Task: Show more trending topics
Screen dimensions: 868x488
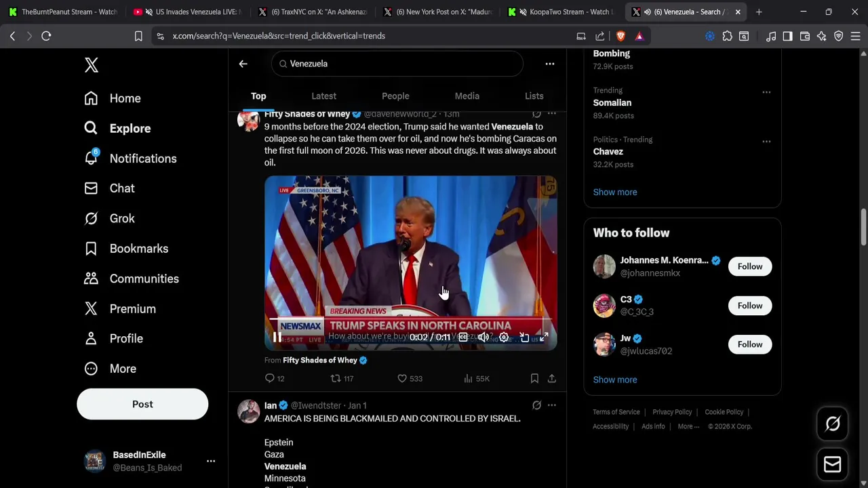Action: (615, 192)
